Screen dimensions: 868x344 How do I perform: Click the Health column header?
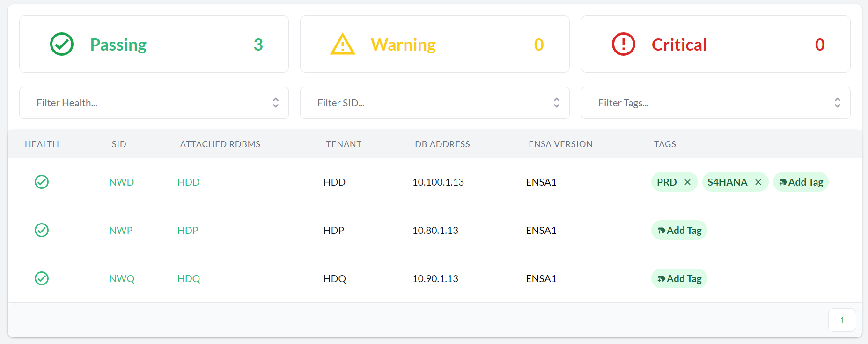tap(42, 144)
